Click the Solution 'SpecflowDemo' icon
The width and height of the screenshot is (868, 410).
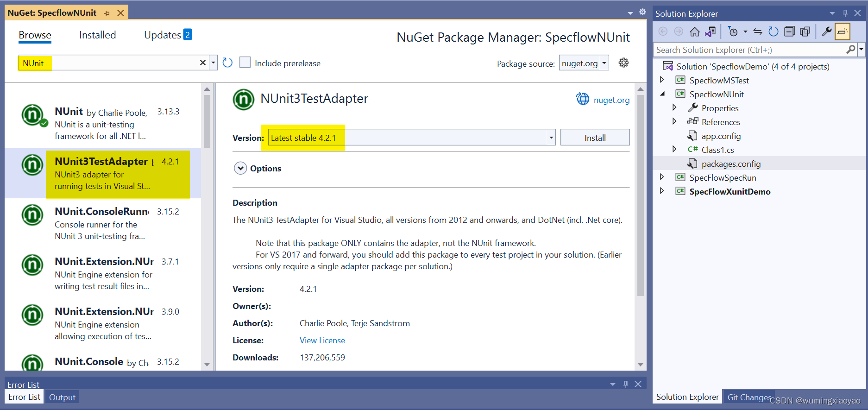tap(668, 66)
